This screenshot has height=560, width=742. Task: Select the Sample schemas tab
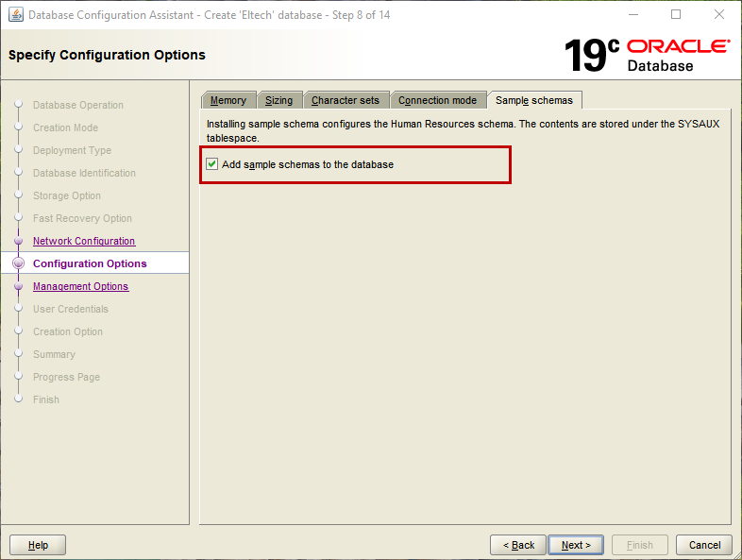[x=534, y=100]
